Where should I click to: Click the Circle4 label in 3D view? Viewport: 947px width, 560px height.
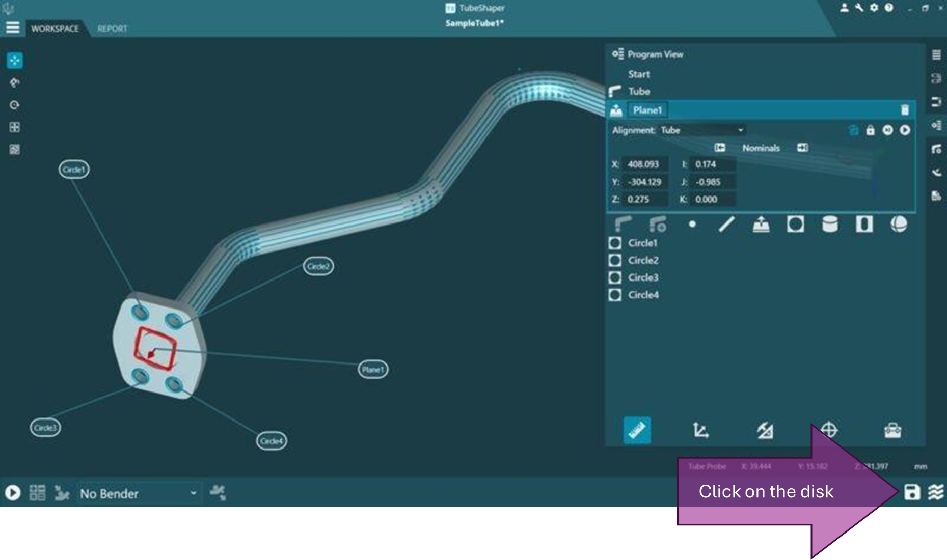pyautogui.click(x=272, y=441)
